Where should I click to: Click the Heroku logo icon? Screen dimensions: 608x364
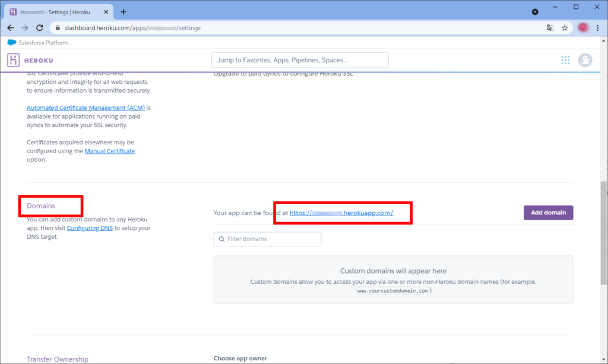pos(14,60)
